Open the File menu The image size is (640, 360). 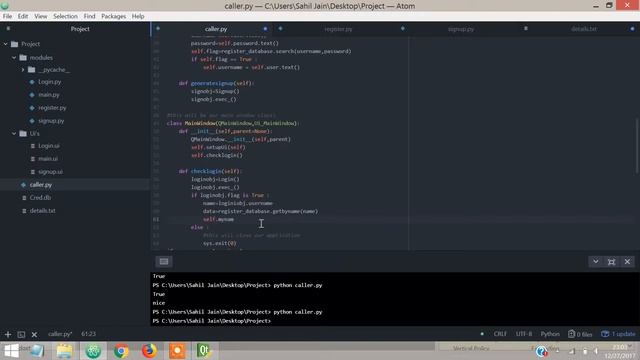7,16
